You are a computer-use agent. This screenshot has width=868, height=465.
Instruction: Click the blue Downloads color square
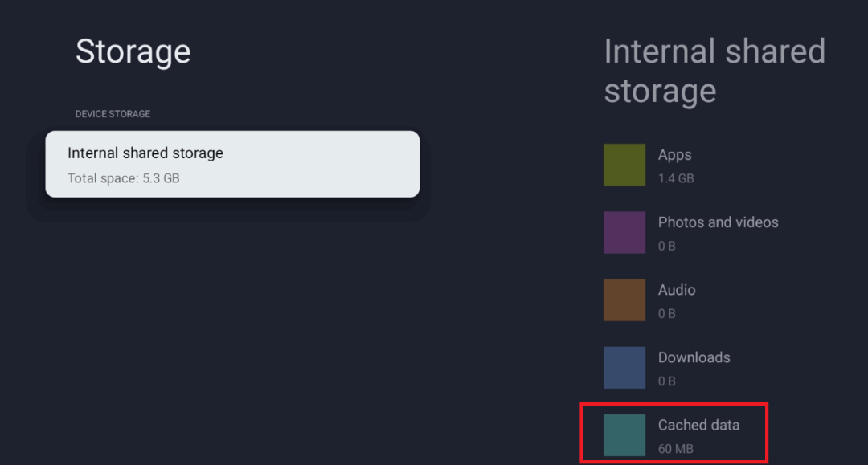click(x=624, y=367)
